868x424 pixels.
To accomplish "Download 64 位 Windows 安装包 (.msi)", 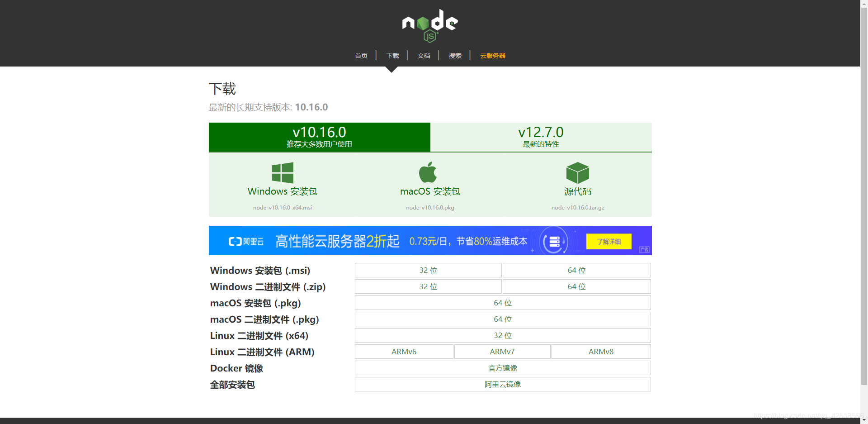I will click(577, 270).
